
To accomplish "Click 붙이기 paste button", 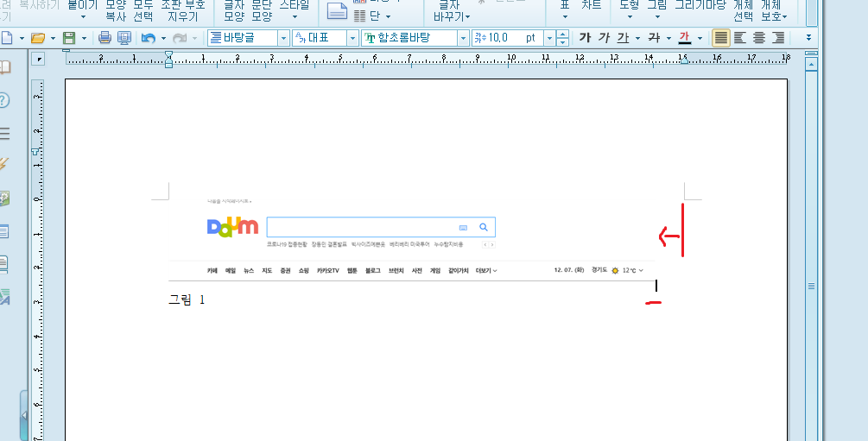I will [83, 10].
